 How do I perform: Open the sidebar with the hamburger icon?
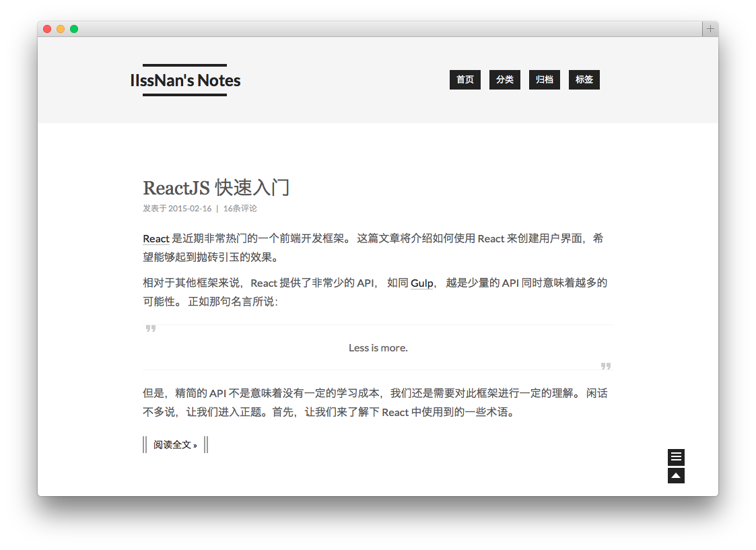(676, 457)
